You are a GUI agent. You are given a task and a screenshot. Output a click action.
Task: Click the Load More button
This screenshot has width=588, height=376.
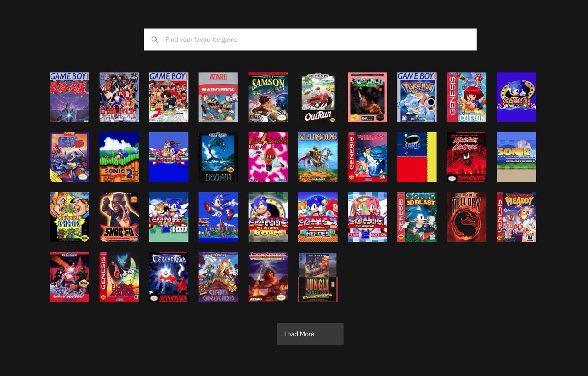coord(310,334)
